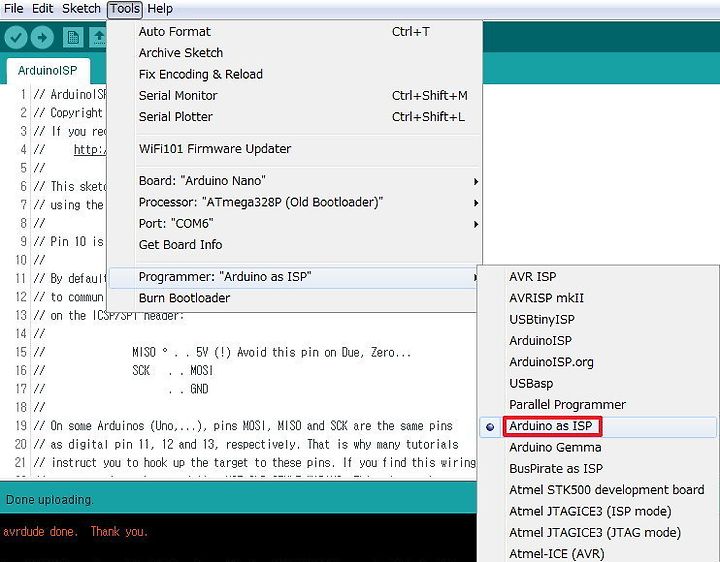Screen dimensions: 720x562
Task: Click line number 13 in gutter
Action: pos(21,315)
